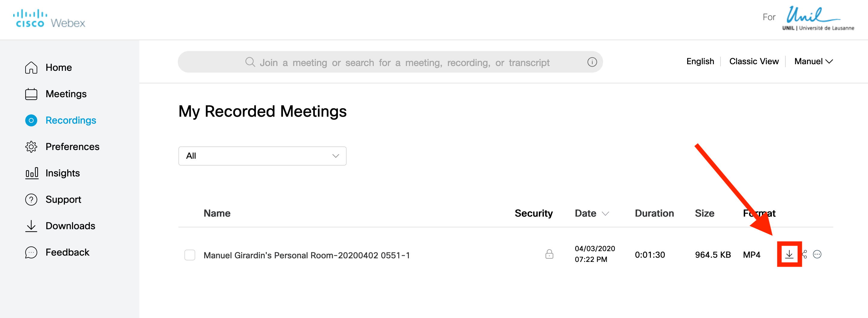Open Downloads in the sidebar
This screenshot has width=868, height=318.
70,226
